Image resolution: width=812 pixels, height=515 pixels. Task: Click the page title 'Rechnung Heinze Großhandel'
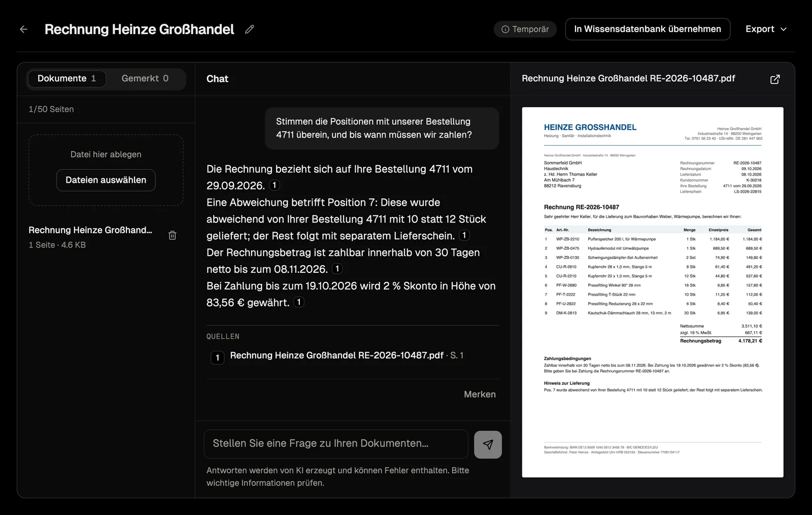click(x=139, y=29)
